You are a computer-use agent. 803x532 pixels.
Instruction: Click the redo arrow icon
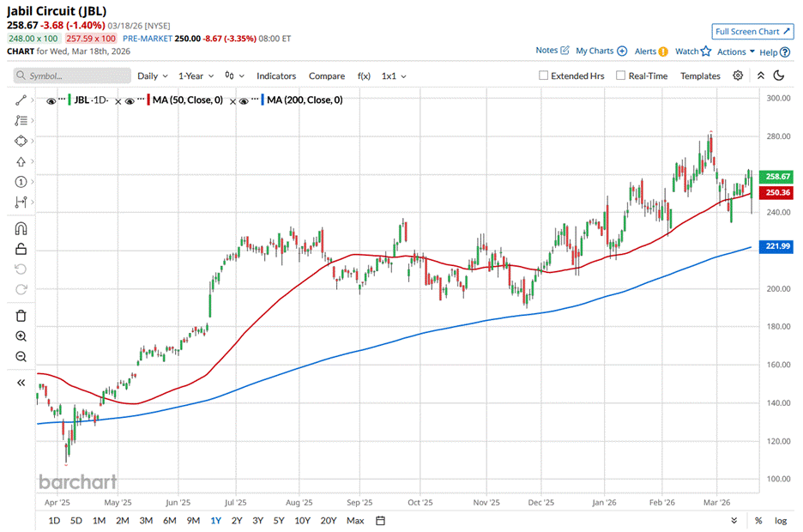point(21,290)
